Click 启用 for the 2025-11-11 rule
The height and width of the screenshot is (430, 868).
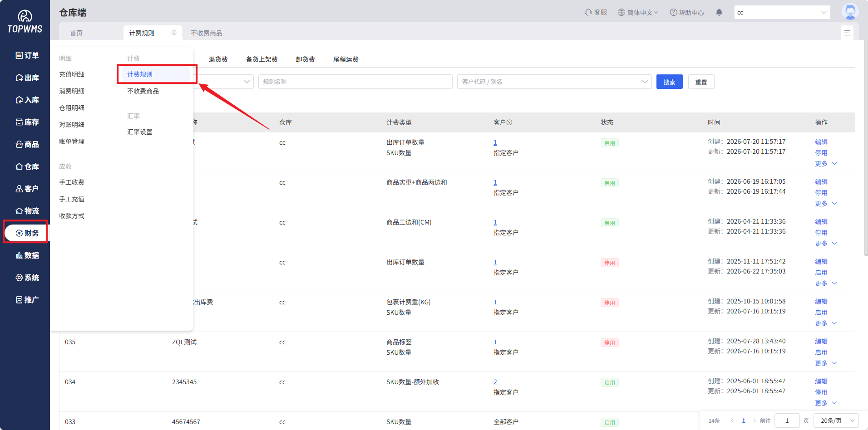tap(821, 272)
